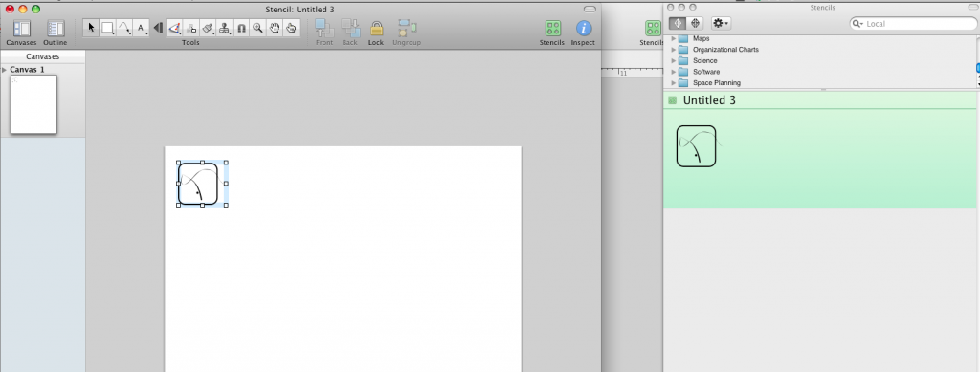Select the arrow Selection tool
The width and height of the screenshot is (980, 372).
(x=91, y=28)
